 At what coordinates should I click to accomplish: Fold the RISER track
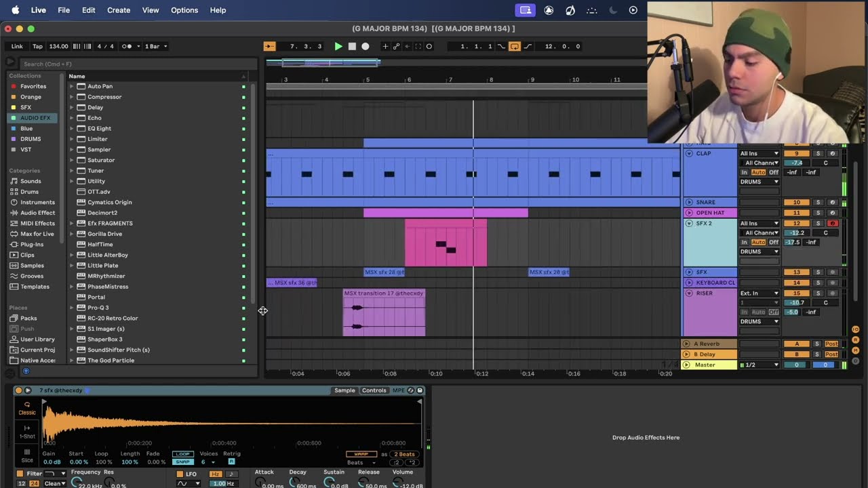coord(689,293)
